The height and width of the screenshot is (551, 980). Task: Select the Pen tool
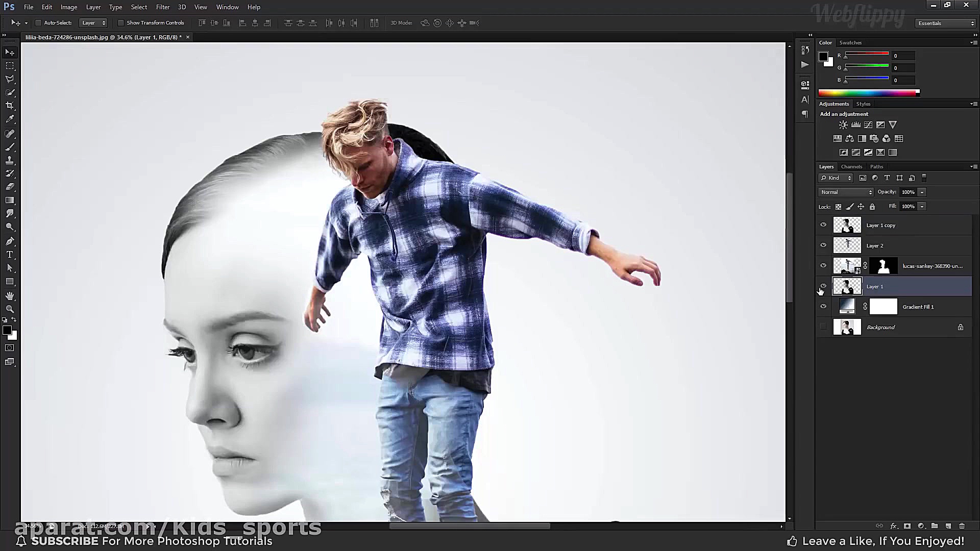[10, 241]
